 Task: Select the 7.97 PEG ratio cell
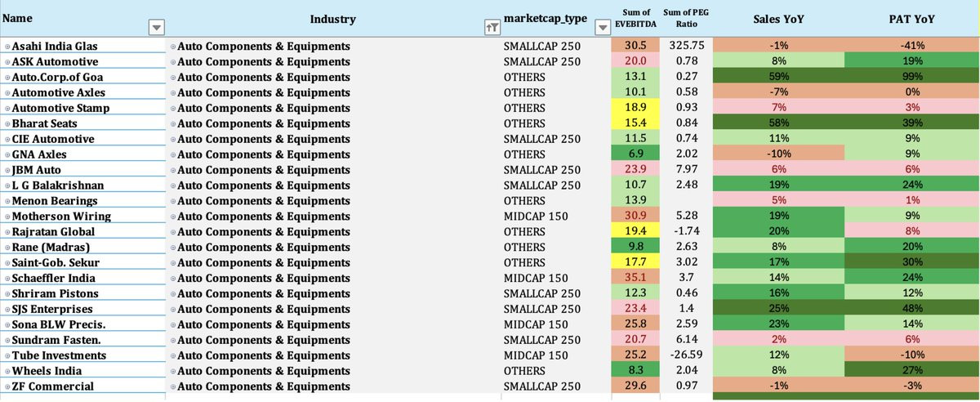click(686, 171)
